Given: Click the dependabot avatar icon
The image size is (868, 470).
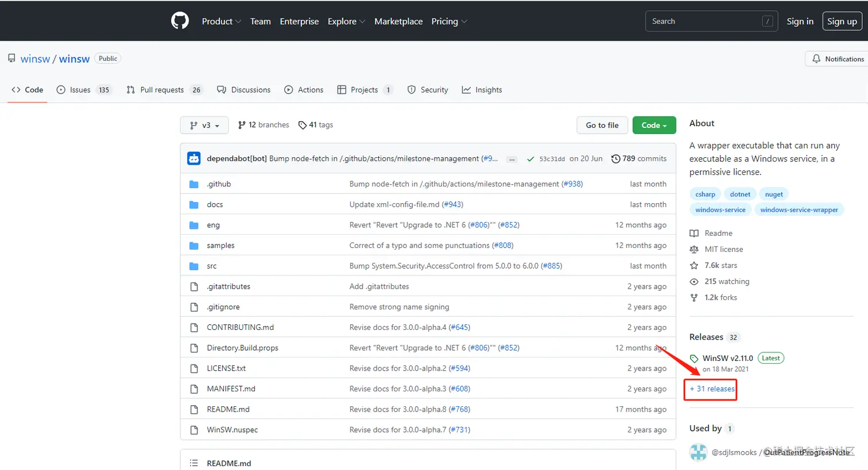Looking at the screenshot, I should click(194, 158).
